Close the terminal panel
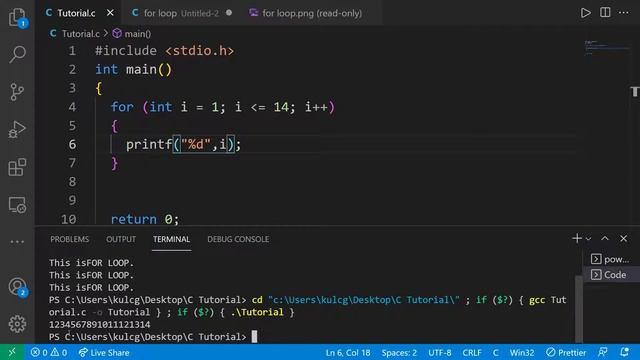The image size is (640, 360). tap(624, 238)
